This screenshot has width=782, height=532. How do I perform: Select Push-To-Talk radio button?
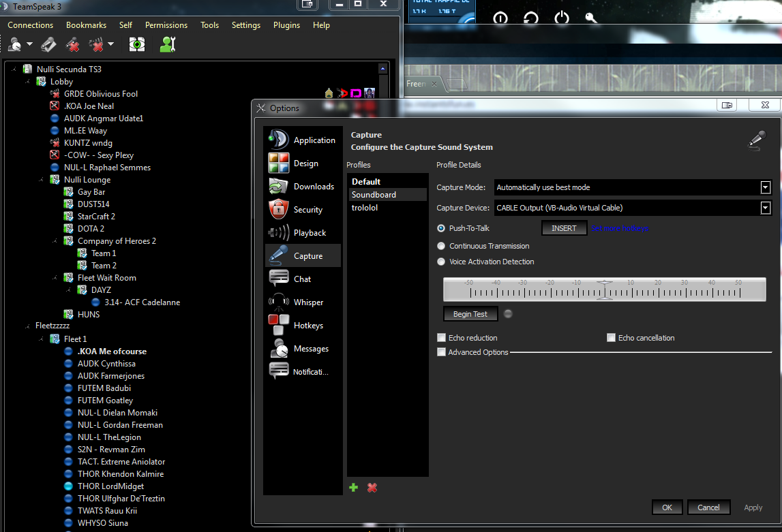tap(441, 228)
